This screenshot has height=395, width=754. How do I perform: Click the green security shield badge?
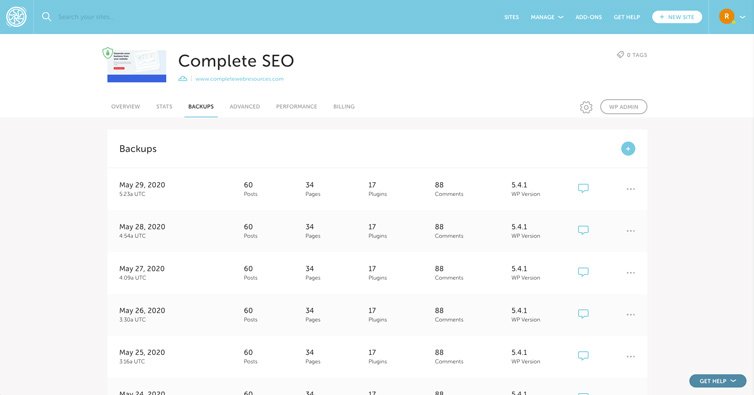click(x=108, y=53)
